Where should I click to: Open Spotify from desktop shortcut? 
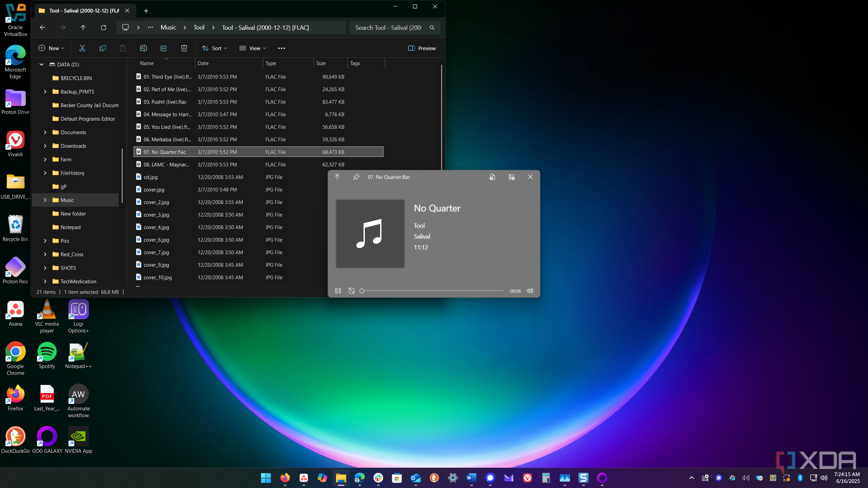47,355
